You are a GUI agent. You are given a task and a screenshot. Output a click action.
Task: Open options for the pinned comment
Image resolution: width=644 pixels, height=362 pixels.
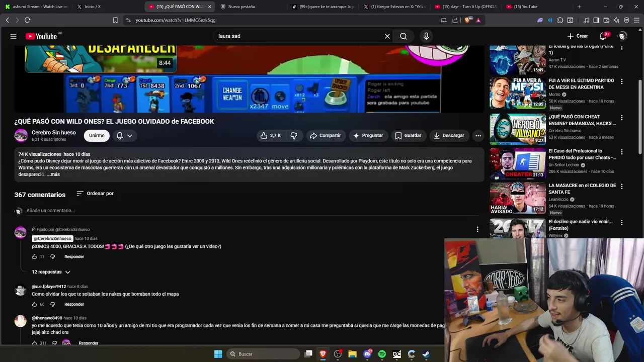pyautogui.click(x=477, y=229)
